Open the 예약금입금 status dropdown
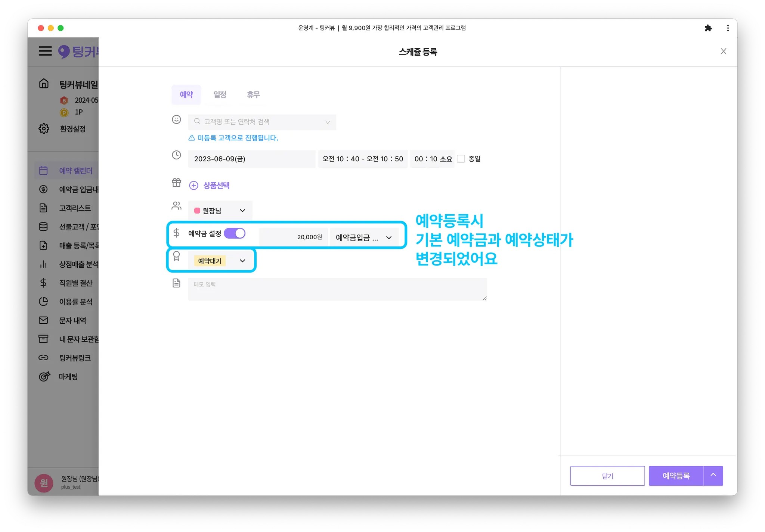This screenshot has height=532, width=765. pos(364,237)
